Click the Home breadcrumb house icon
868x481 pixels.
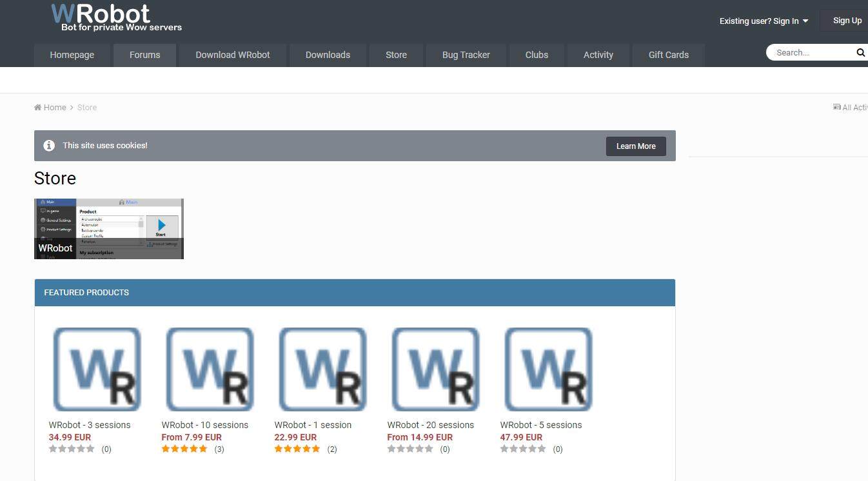click(38, 108)
